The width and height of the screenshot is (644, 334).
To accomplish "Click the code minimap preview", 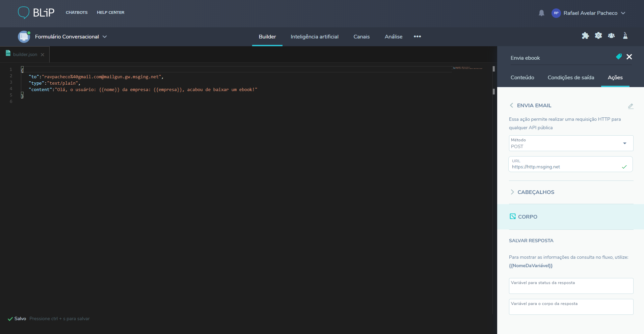I will click(467, 68).
